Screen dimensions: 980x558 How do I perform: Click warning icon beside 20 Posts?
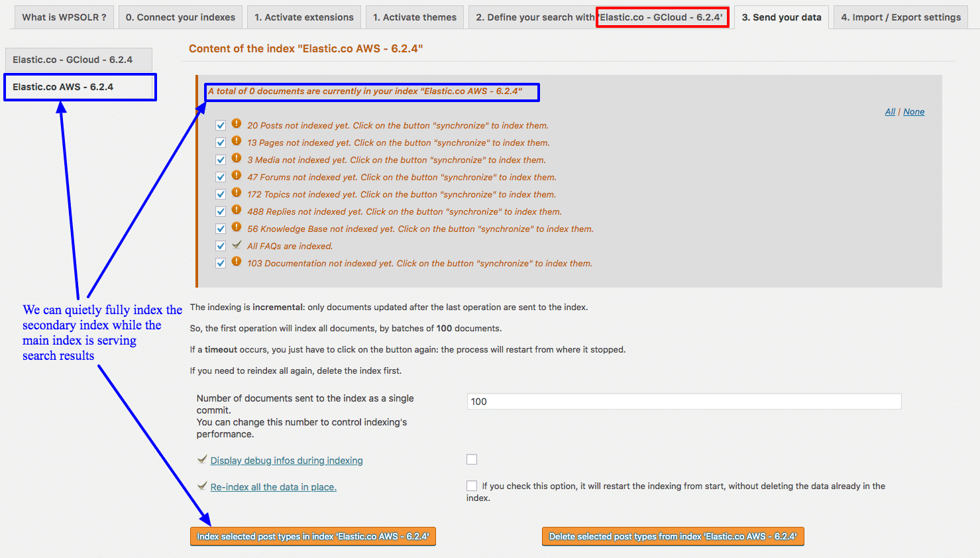(237, 123)
